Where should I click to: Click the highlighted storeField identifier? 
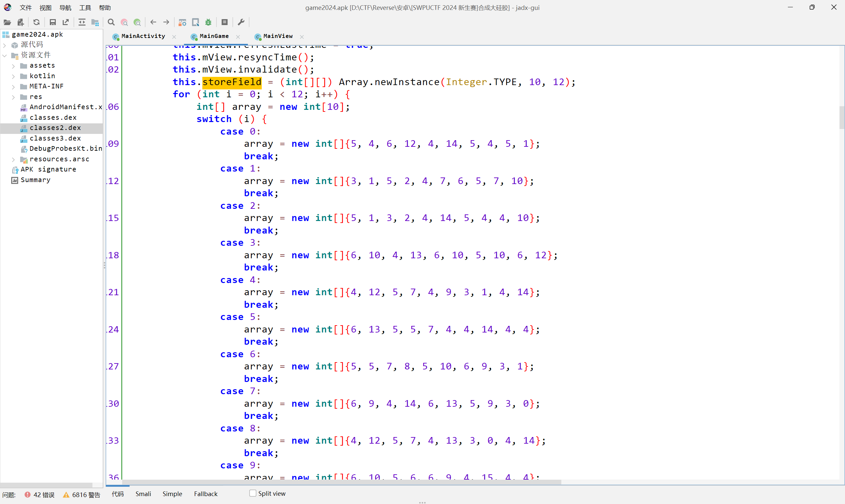pyautogui.click(x=232, y=82)
